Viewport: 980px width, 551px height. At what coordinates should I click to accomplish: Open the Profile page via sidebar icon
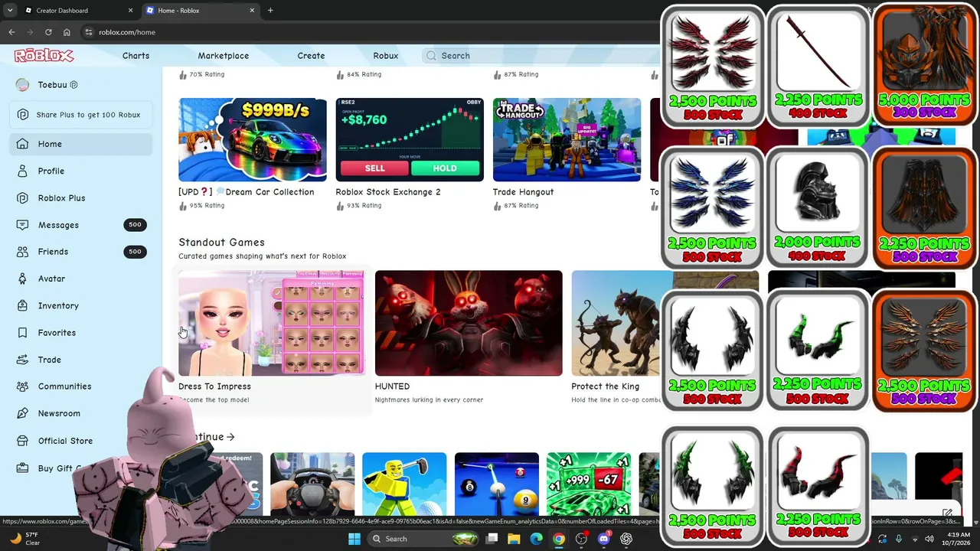pyautogui.click(x=22, y=171)
